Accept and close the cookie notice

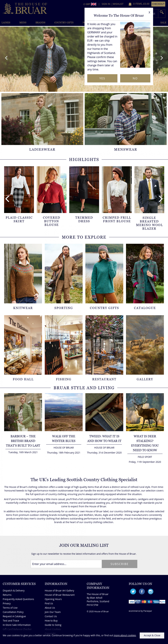point(152,635)
